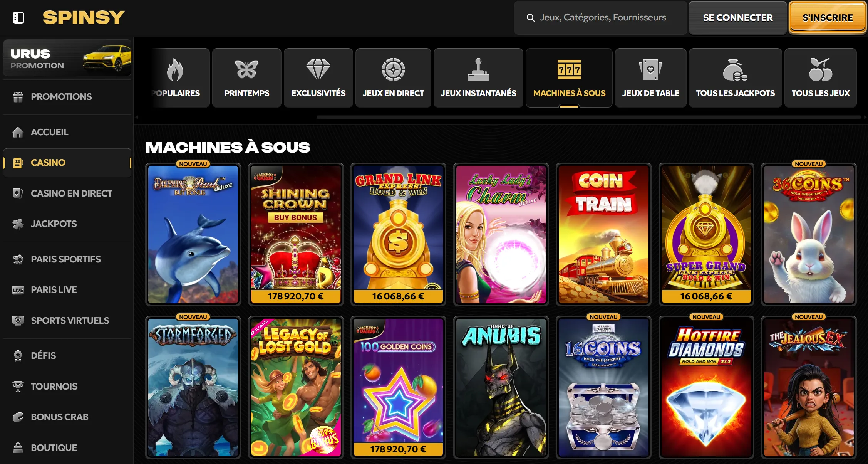Play Lucky Lady's Charm deluxe

[501, 234]
